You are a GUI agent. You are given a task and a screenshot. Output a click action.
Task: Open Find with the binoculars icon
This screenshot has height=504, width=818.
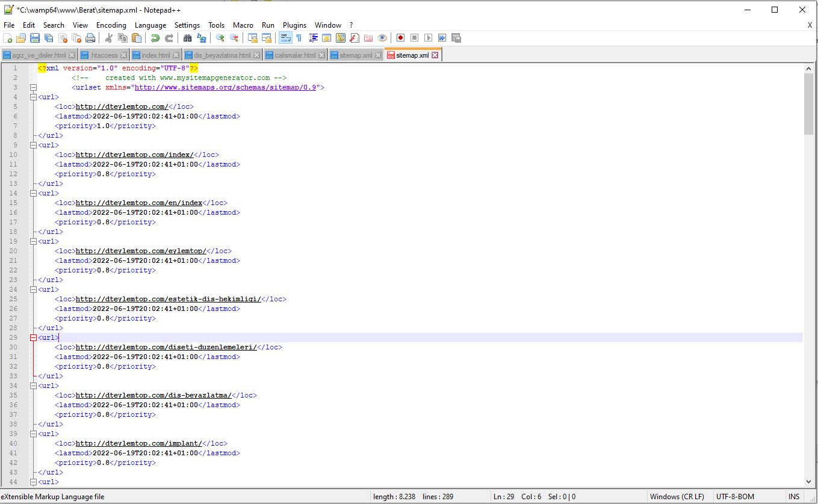(x=188, y=38)
